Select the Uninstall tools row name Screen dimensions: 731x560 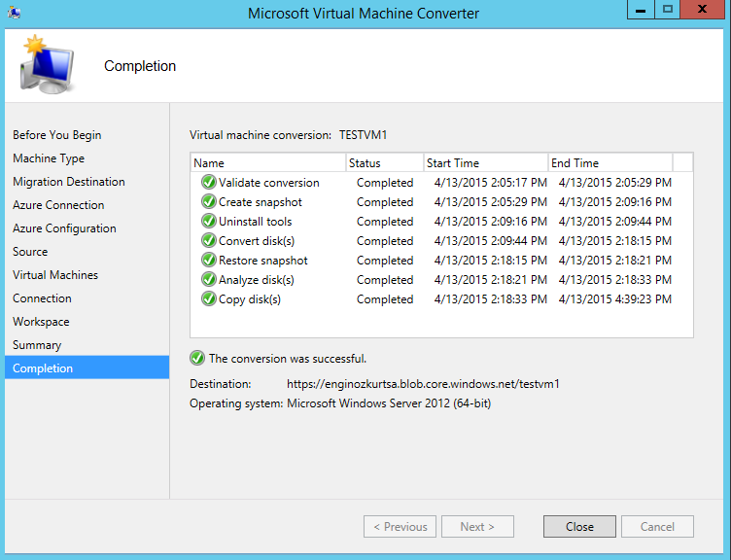255,222
